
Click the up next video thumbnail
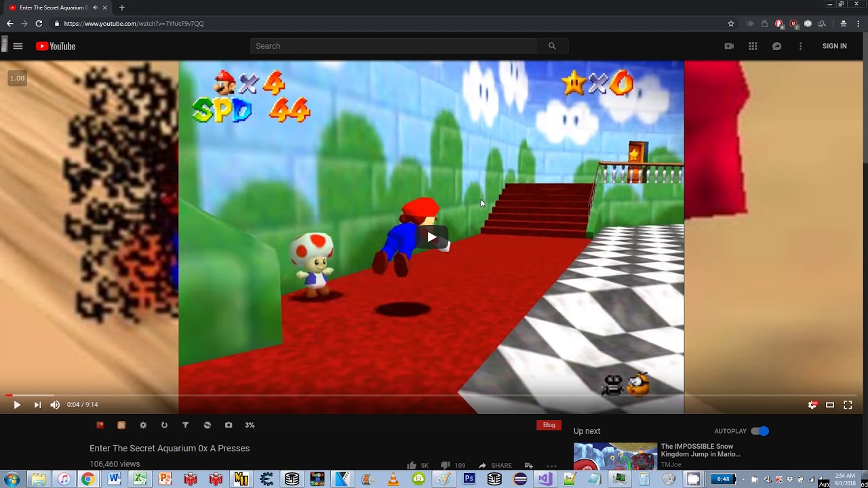click(615, 456)
